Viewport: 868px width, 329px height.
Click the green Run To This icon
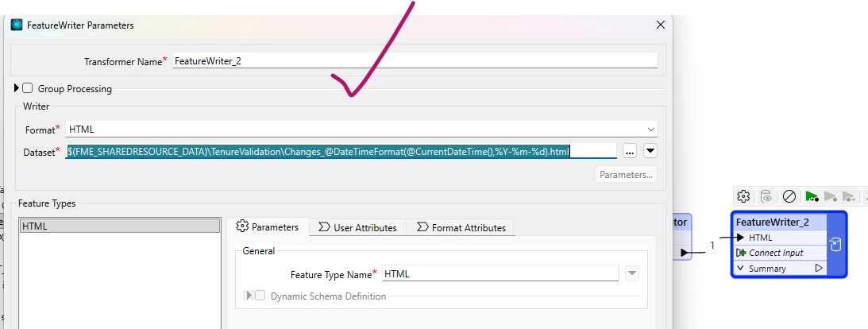coord(812,196)
